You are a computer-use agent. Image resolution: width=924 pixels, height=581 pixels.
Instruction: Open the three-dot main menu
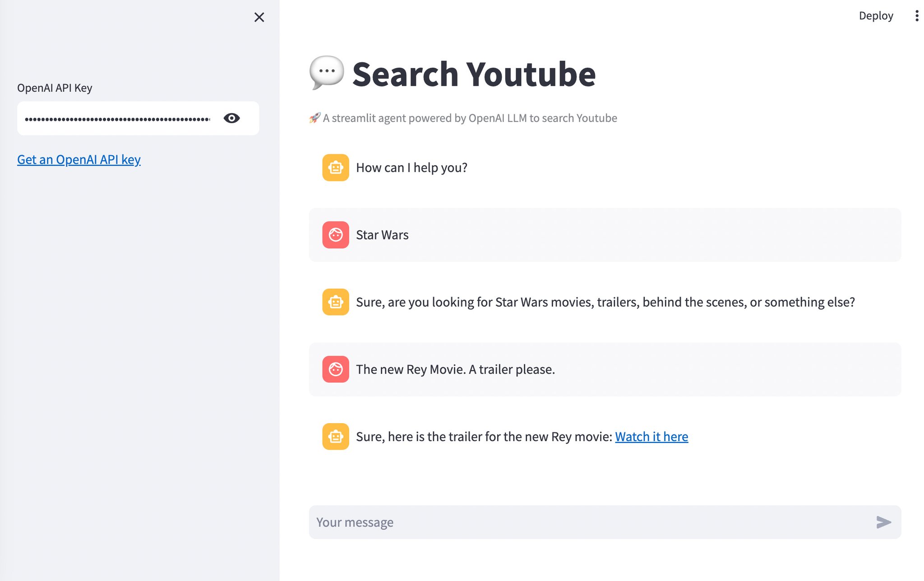tap(916, 16)
